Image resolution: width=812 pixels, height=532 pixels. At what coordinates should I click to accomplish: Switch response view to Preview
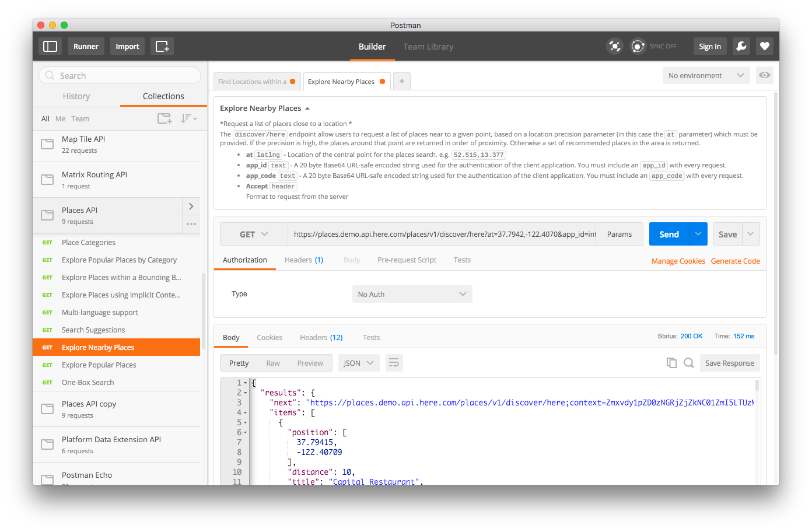[x=310, y=363]
